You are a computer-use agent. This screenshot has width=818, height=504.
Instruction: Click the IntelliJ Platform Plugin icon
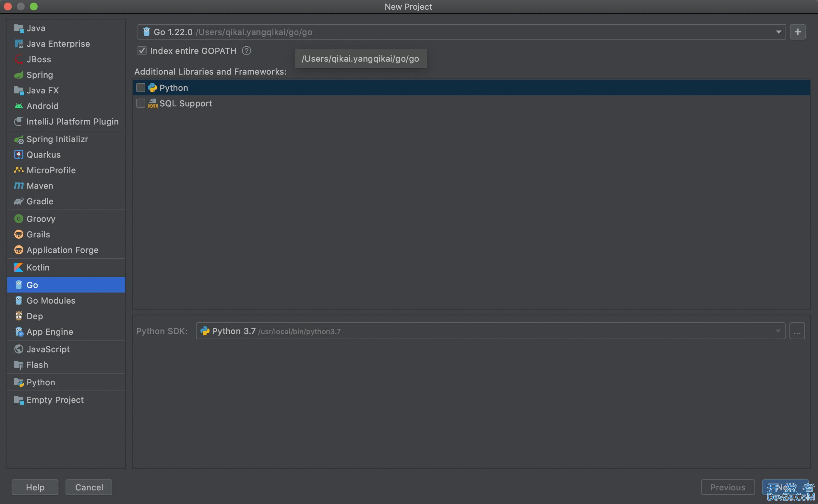coord(19,121)
